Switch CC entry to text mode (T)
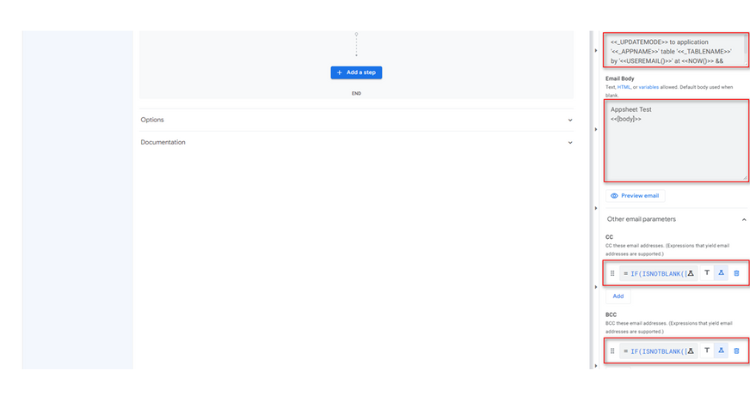The width and height of the screenshot is (750, 400). coord(707,273)
